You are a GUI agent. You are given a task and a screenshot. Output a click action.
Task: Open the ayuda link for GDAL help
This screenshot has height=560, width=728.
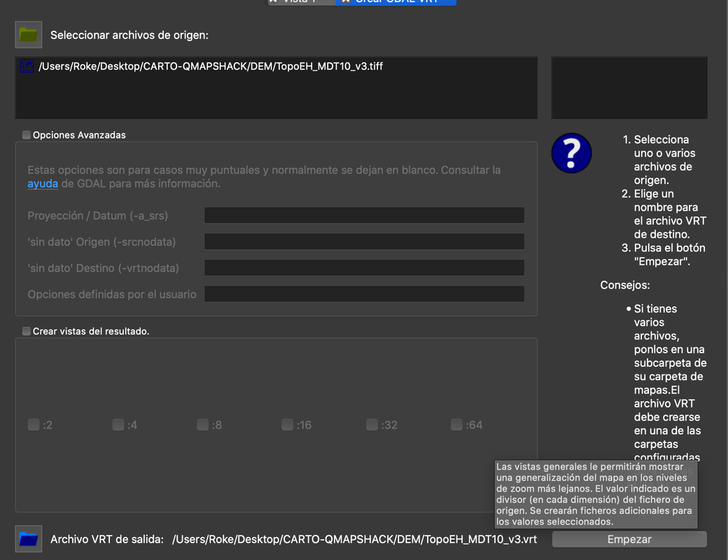pos(43,184)
